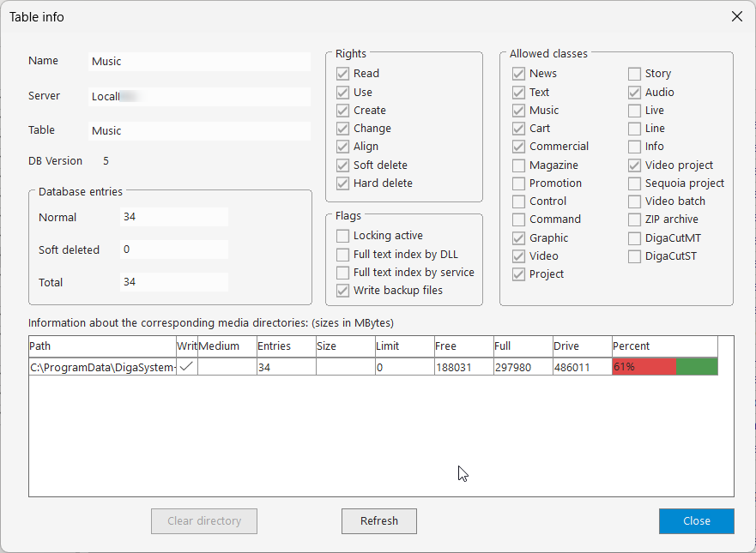Click the Name field showing Music
The image size is (756, 553).
tap(199, 62)
